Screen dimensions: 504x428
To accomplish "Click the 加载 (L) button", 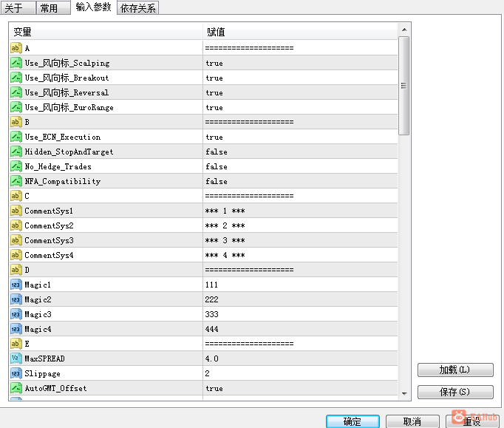I will [x=455, y=370].
